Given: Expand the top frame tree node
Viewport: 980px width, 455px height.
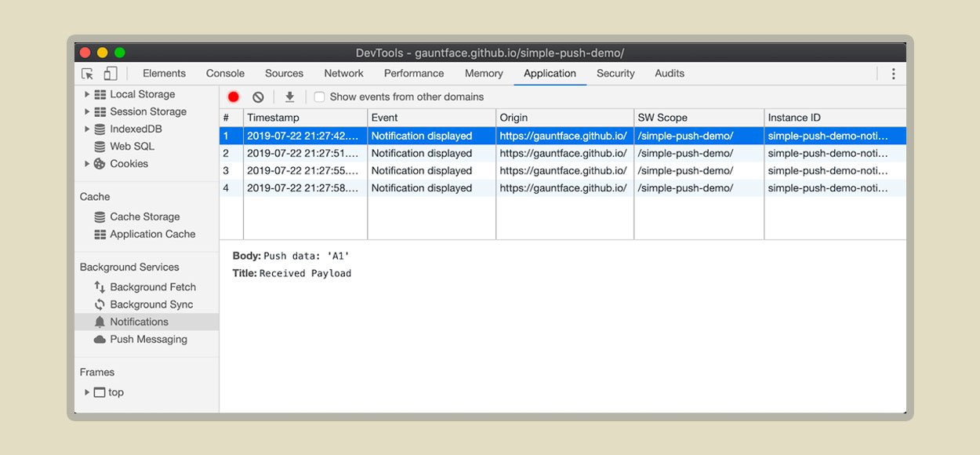Looking at the screenshot, I should coord(87,392).
